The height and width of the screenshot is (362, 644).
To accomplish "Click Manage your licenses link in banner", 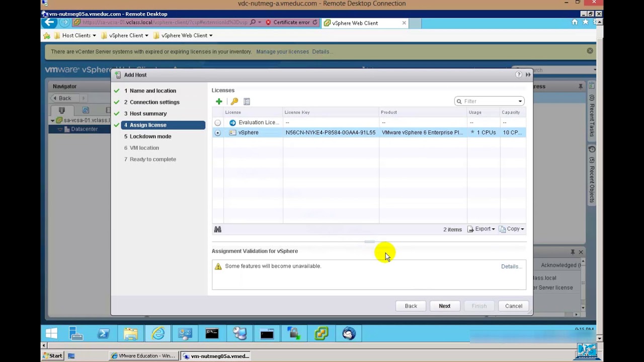I will [x=282, y=51].
